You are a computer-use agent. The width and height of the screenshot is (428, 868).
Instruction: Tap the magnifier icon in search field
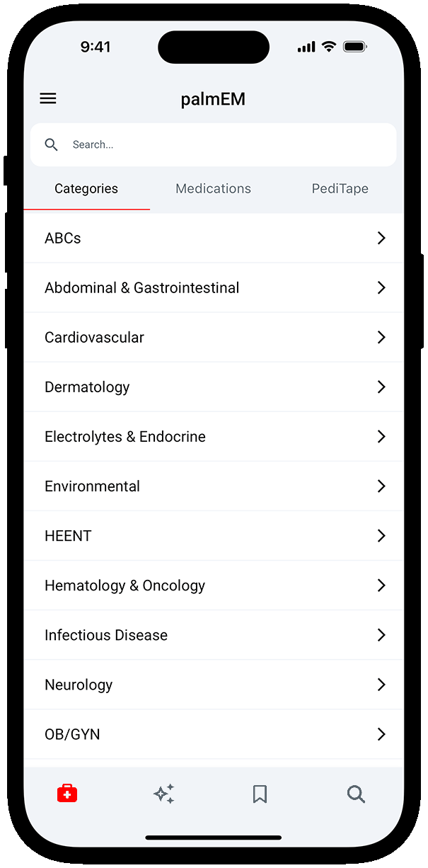coord(51,144)
